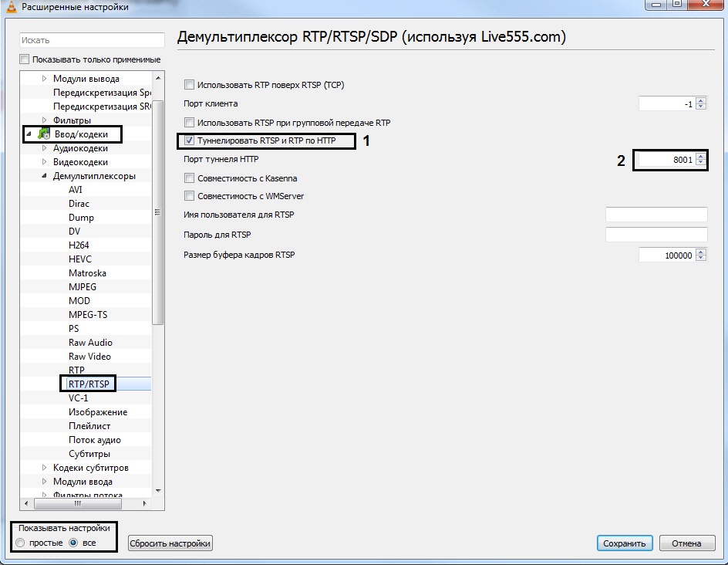Select MPEG-TS demuxer item
This screenshot has height=565, width=728.
(x=88, y=315)
